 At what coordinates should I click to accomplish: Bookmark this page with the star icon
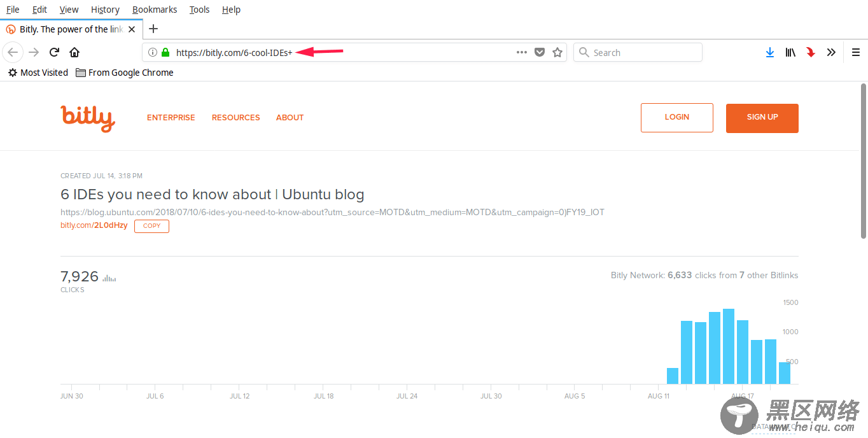pos(557,52)
